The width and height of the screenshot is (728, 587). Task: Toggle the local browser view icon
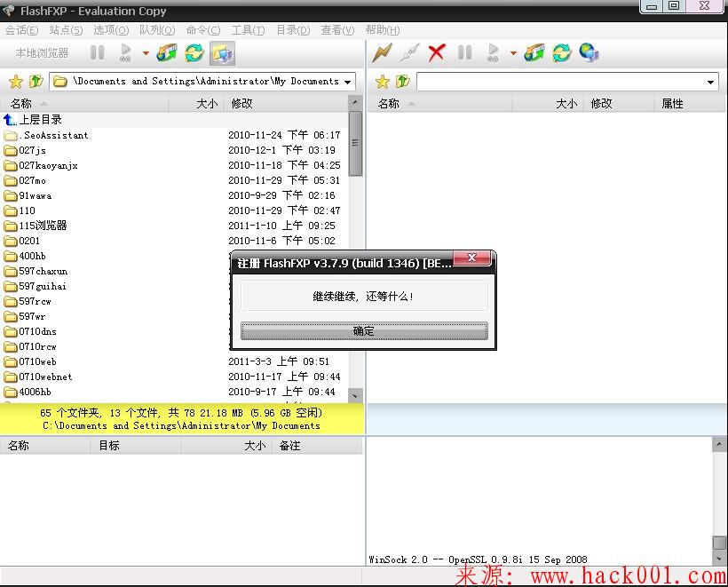tap(222, 53)
